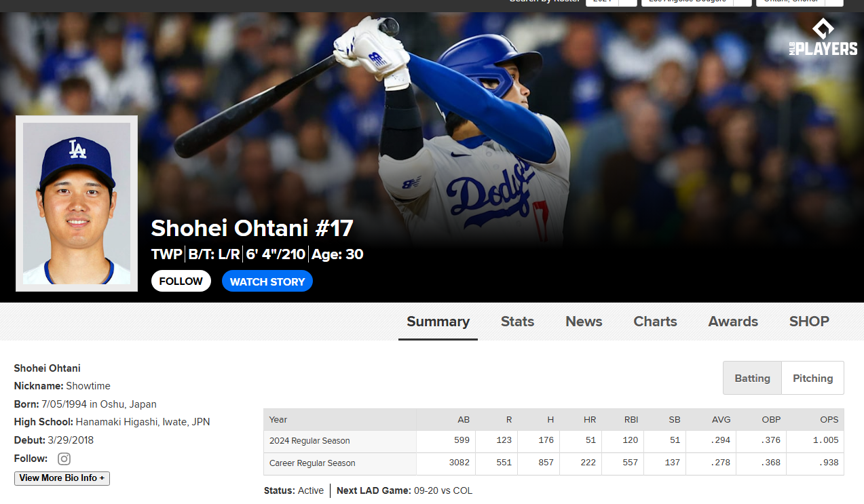Click the 2024 RBI value 120
The image size is (864, 504).
(631, 440)
